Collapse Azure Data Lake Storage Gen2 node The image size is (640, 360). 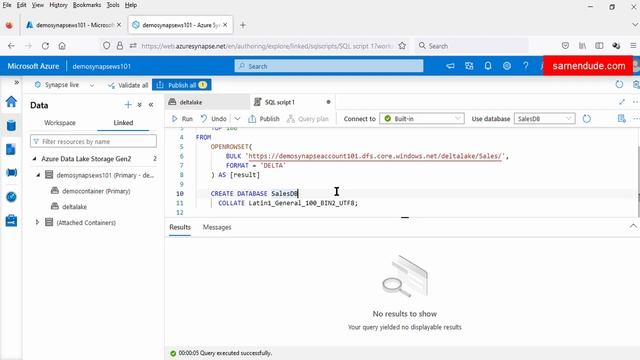(x=34, y=158)
